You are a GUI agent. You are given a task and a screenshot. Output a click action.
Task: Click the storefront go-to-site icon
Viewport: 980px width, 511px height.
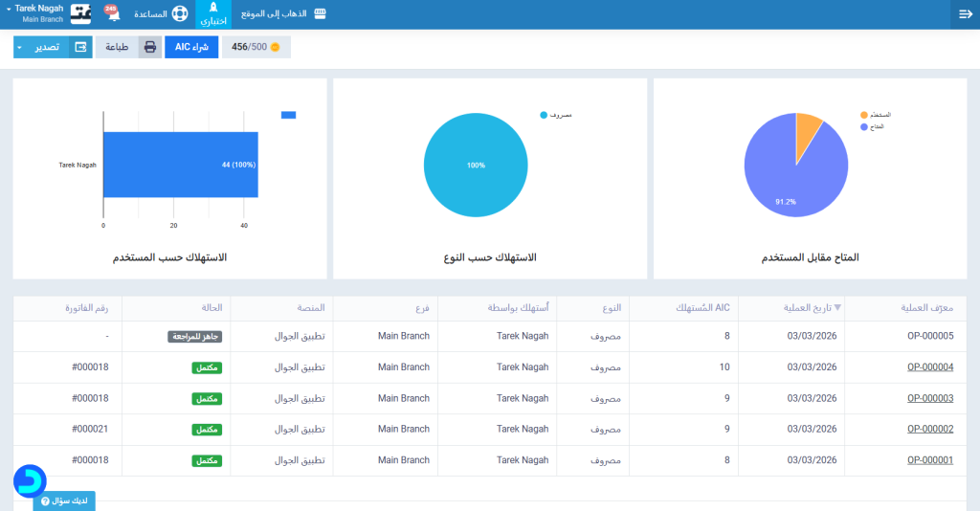[320, 14]
